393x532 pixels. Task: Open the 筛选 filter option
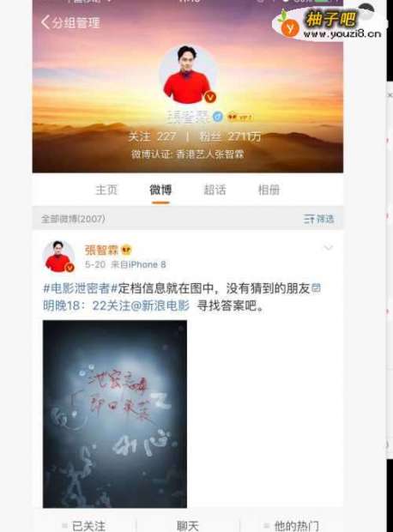coord(318,219)
